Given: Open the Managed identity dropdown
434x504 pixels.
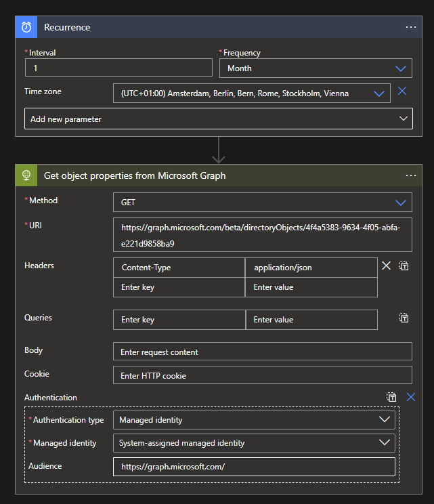Looking at the screenshot, I should [x=254, y=443].
